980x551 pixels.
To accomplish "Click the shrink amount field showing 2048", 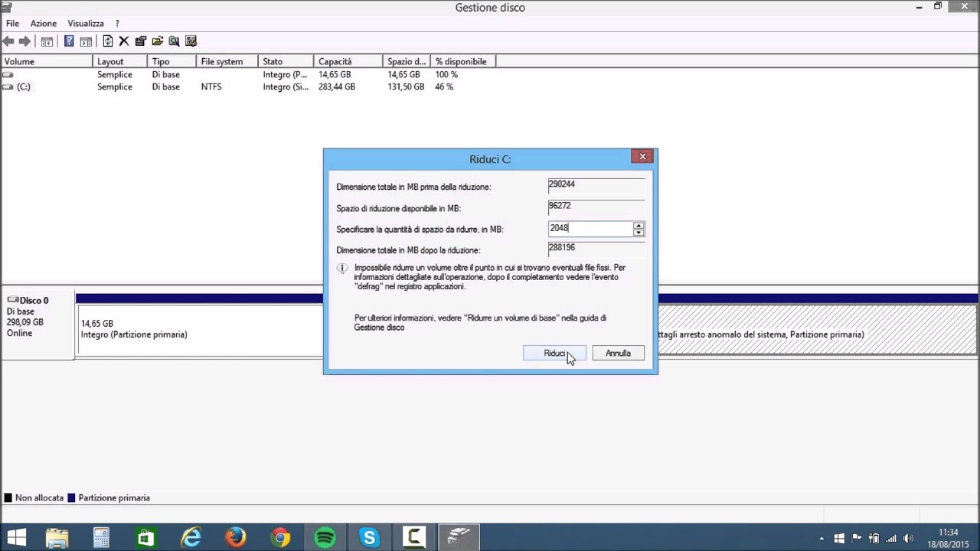I will coord(590,228).
